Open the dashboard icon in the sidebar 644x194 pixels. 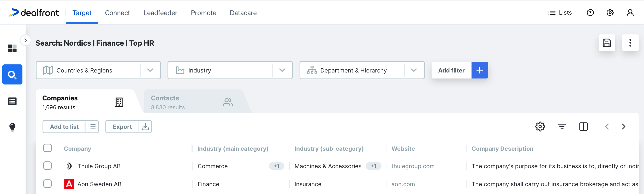coord(12,48)
